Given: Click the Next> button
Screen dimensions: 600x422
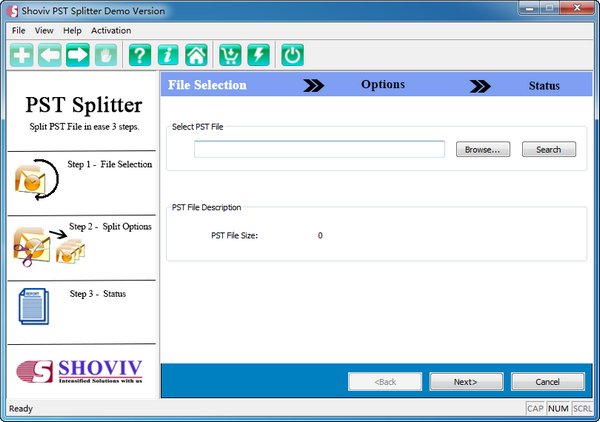Looking at the screenshot, I should point(466,382).
